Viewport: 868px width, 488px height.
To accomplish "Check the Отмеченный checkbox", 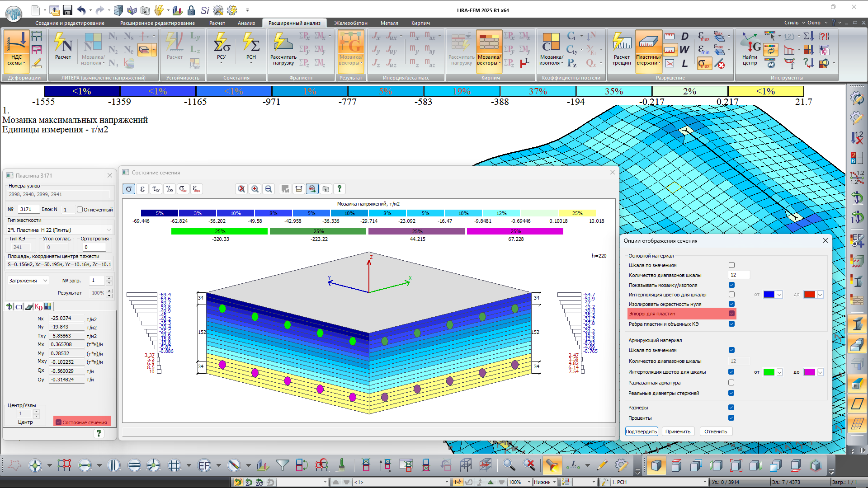I will tap(80, 210).
